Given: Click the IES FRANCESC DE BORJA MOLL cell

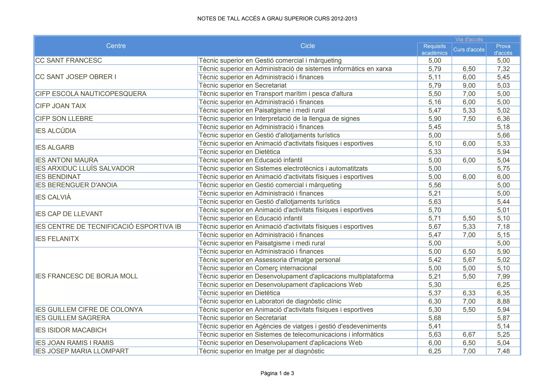Looking at the screenshot, I should (x=86, y=276).
